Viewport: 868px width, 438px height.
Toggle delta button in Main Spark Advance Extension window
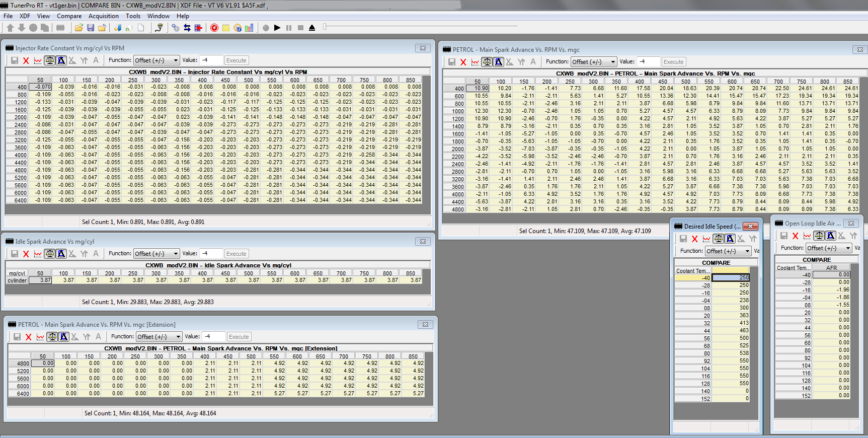click(x=64, y=337)
